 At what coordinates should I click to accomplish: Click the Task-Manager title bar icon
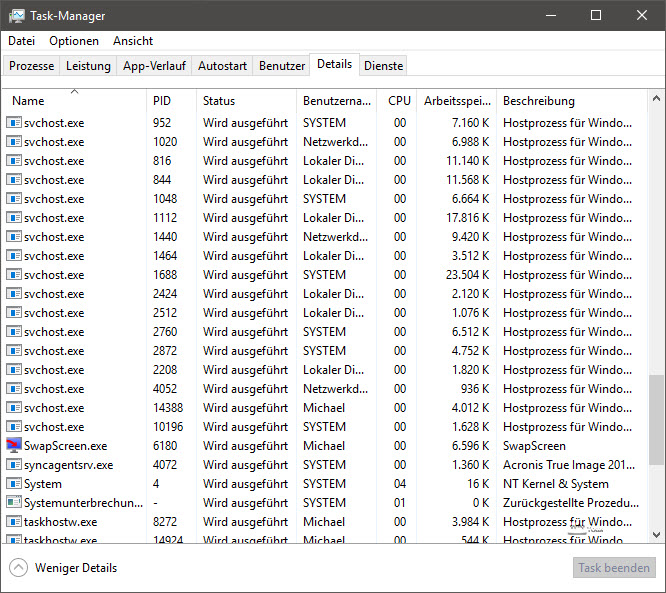click(17, 16)
